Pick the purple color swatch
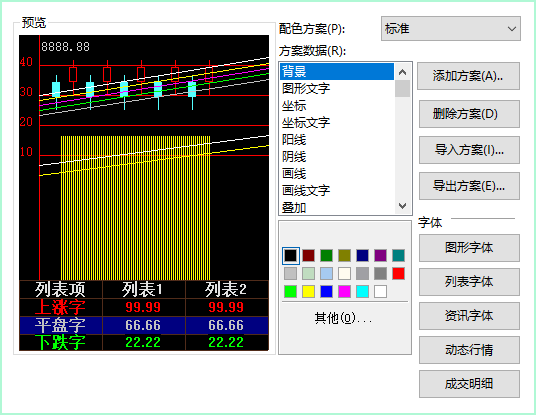Screen dimensions: 536x415 (x=380, y=255)
